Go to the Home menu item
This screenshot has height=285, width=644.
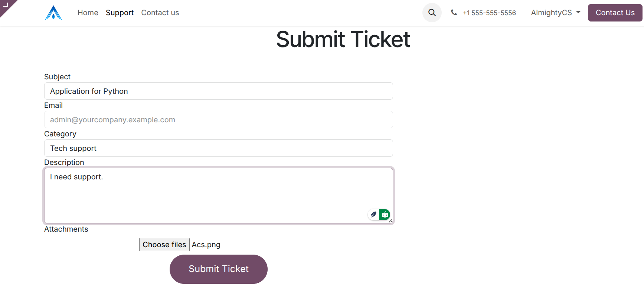88,13
